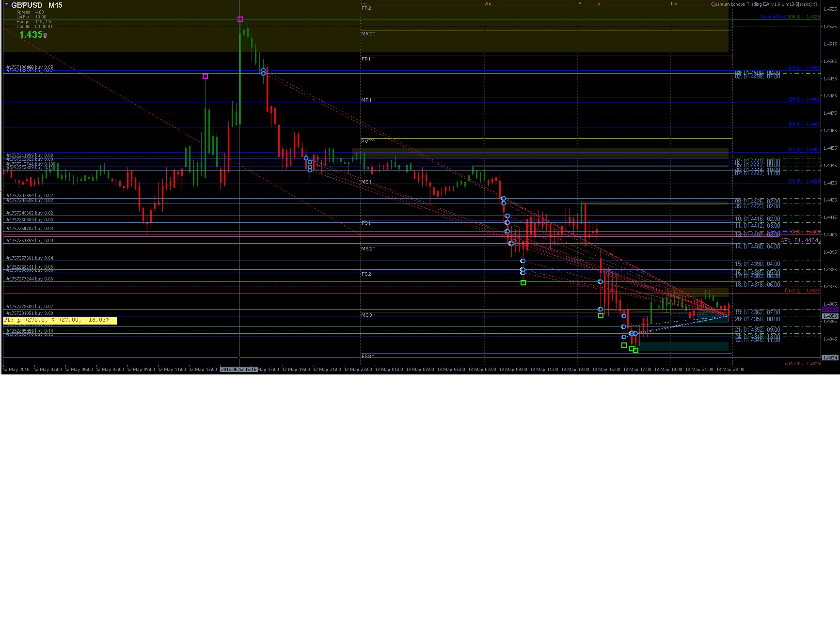This screenshot has height=637, width=840.
Task: Select order #1757250384 buy 0.03 line label
Action: click(30, 220)
